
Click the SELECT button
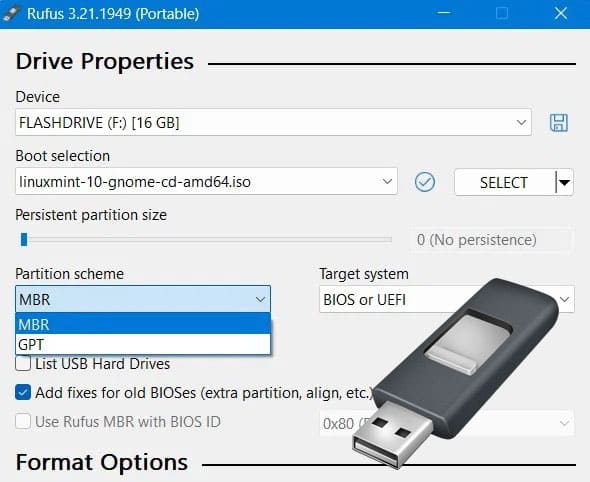(x=504, y=182)
